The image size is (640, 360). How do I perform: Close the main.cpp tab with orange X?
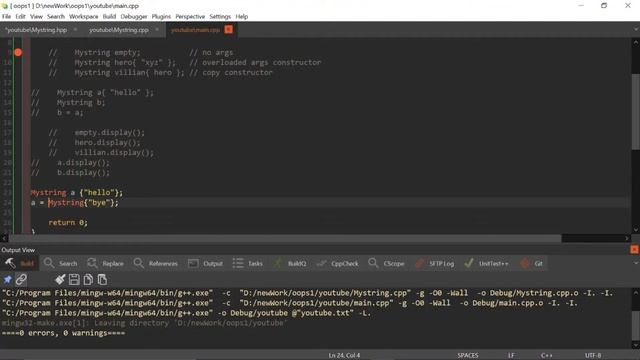pos(229,29)
